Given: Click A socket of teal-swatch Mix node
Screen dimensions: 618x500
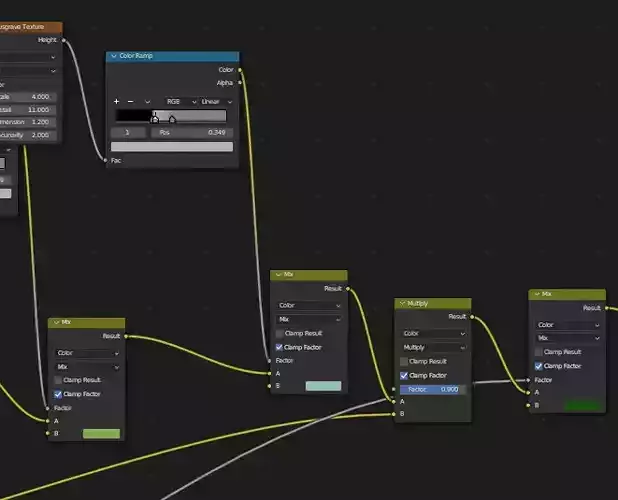Looking at the screenshot, I should pos(270,373).
